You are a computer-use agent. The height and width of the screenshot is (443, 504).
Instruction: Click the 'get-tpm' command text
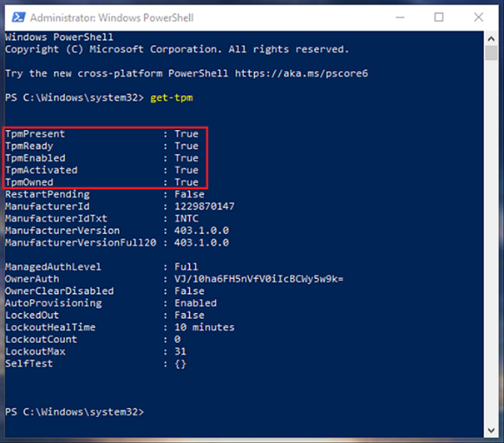[x=172, y=97]
